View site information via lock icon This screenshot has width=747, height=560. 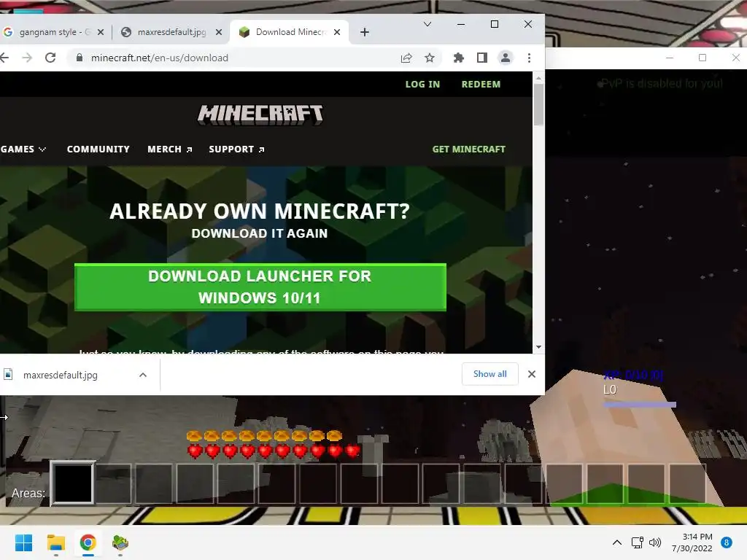tap(80, 58)
